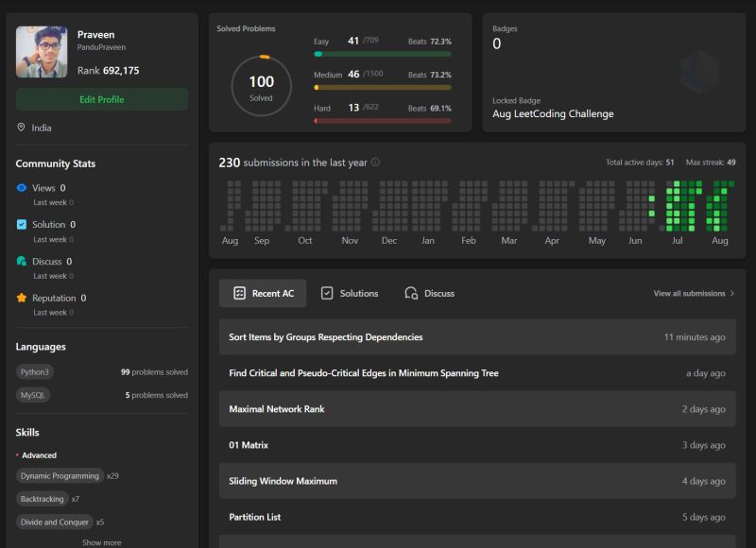Viewport: 756px width, 548px height.
Task: Open the Sliding Window Maximum problem
Action: [477, 481]
